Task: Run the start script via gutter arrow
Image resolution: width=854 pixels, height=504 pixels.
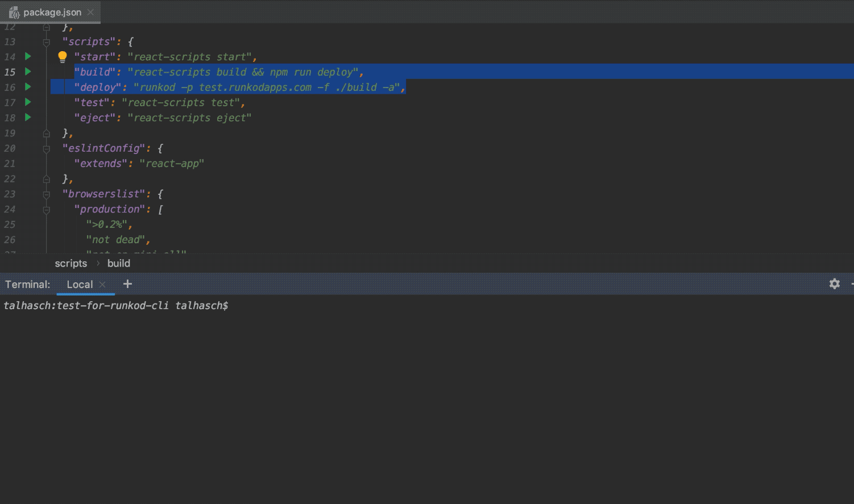Action: [28, 56]
